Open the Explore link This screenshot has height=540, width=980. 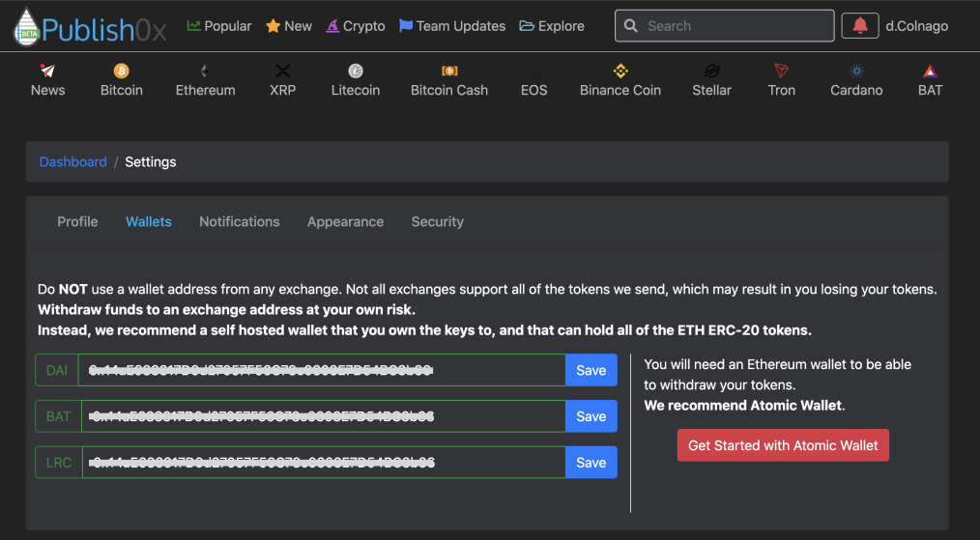click(562, 26)
